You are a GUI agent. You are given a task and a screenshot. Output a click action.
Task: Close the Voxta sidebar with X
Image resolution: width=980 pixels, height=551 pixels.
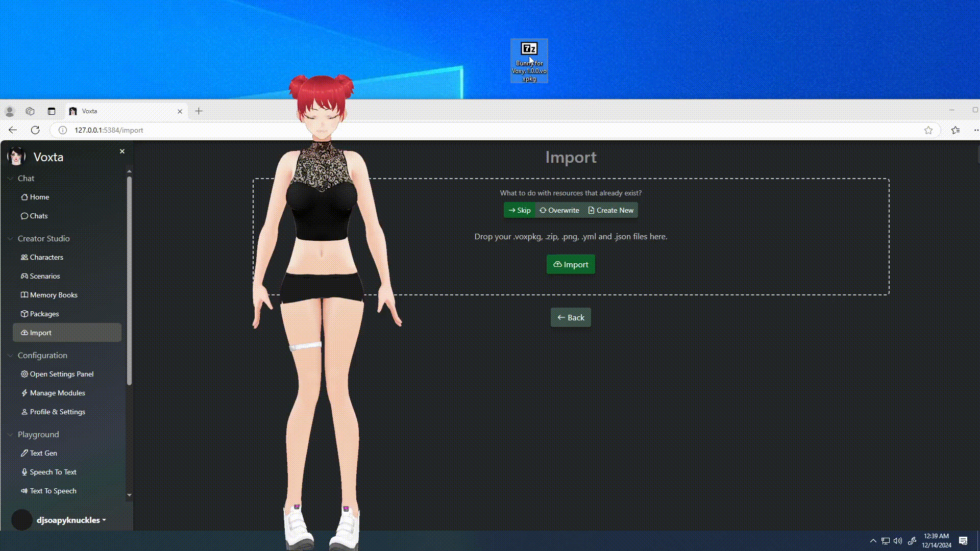(122, 152)
